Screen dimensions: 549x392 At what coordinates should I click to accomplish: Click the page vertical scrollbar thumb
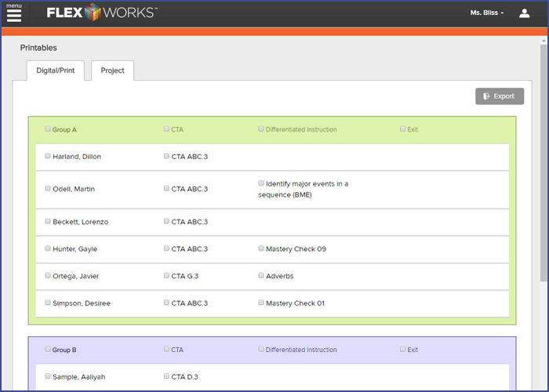pos(544,163)
